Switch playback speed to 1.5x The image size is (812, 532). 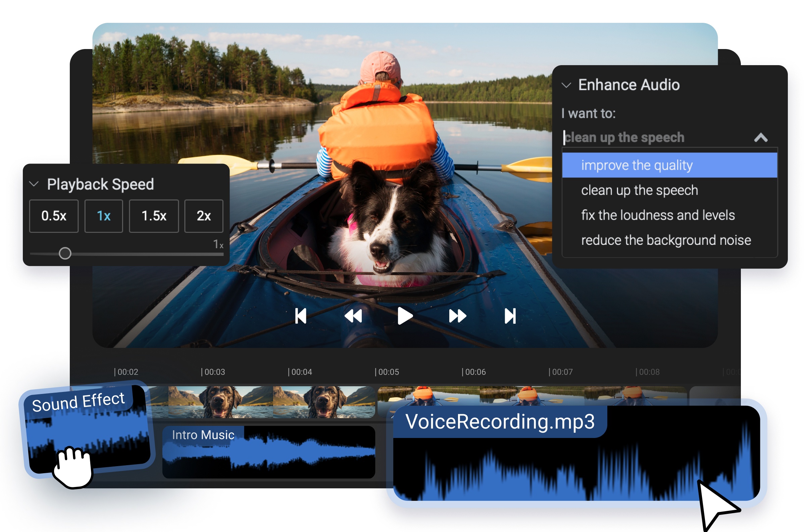tap(154, 216)
